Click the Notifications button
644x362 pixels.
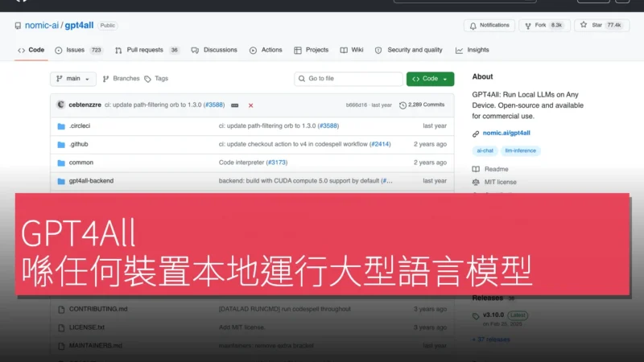[x=489, y=26]
